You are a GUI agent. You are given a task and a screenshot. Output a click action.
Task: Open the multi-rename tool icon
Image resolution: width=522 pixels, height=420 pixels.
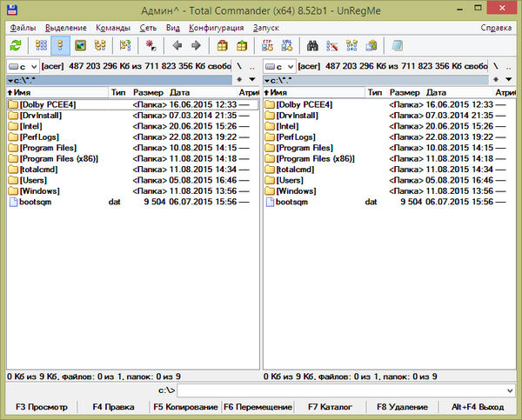coord(332,45)
